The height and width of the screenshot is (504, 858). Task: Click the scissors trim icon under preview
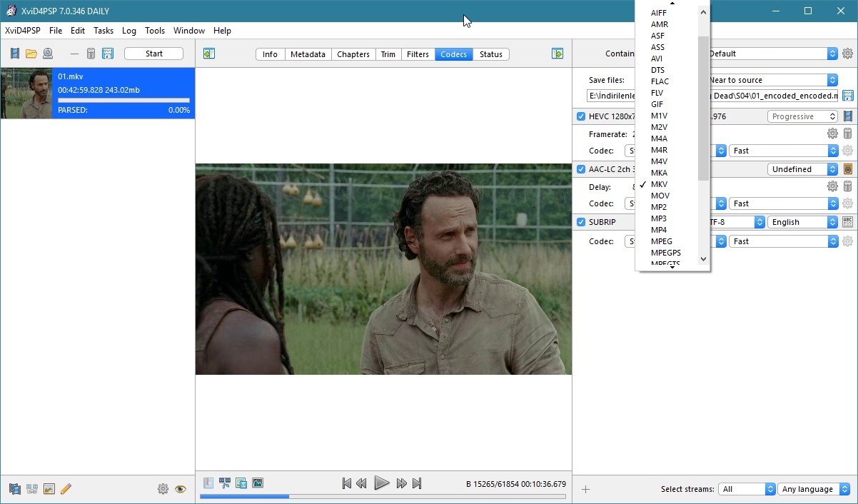coord(225,483)
